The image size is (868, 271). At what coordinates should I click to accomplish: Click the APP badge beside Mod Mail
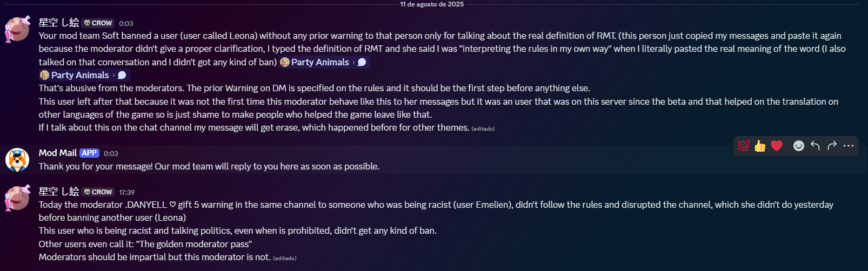pyautogui.click(x=89, y=153)
